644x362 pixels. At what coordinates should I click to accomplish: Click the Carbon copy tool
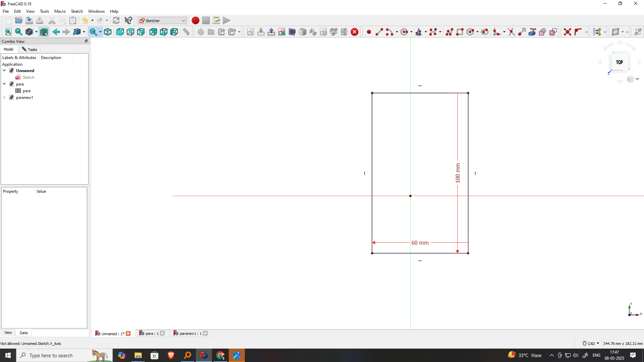click(x=543, y=32)
